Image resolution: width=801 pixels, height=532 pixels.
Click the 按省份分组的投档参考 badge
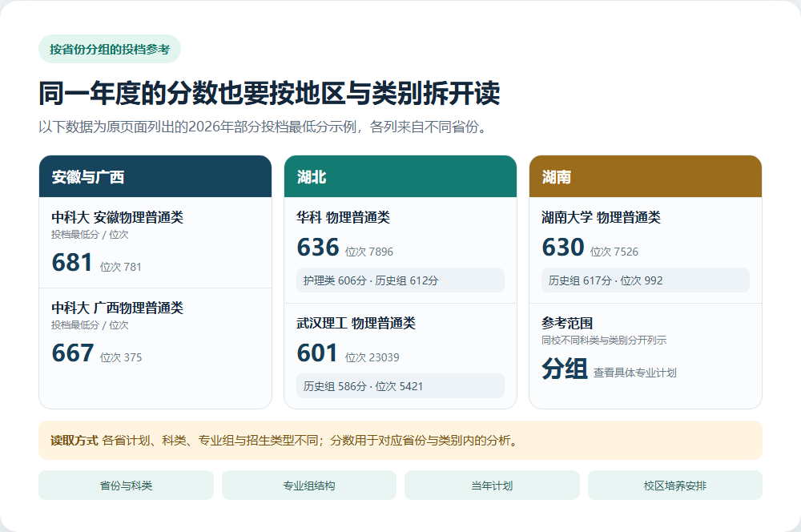pos(109,49)
